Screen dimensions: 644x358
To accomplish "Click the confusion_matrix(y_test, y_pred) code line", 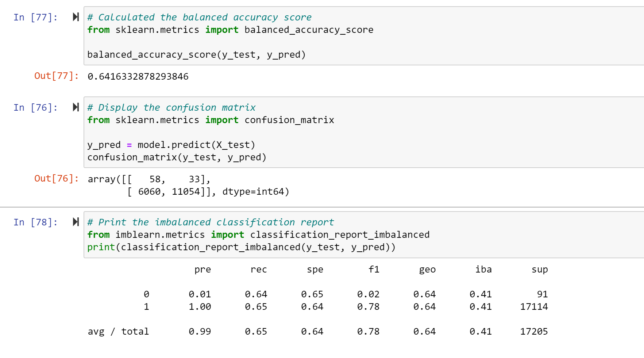I will (x=177, y=157).
